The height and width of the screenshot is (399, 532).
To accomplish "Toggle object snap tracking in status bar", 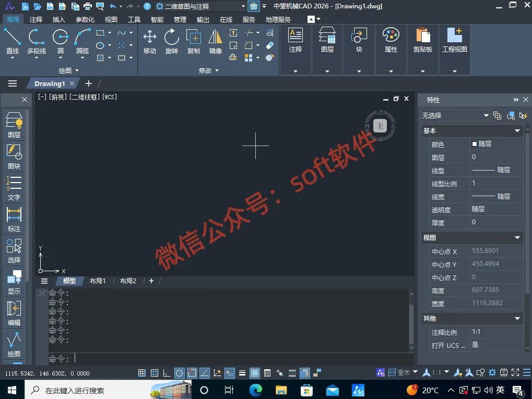I will tap(205, 373).
